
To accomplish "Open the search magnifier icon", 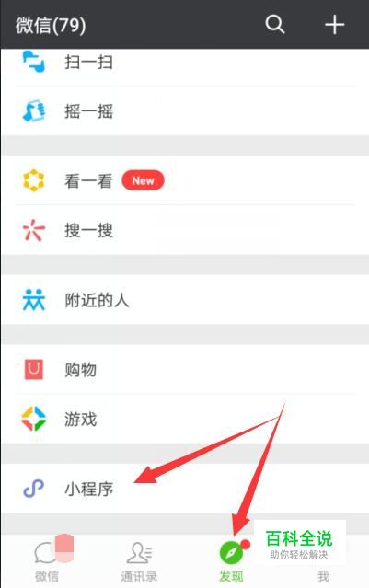I will (x=275, y=25).
